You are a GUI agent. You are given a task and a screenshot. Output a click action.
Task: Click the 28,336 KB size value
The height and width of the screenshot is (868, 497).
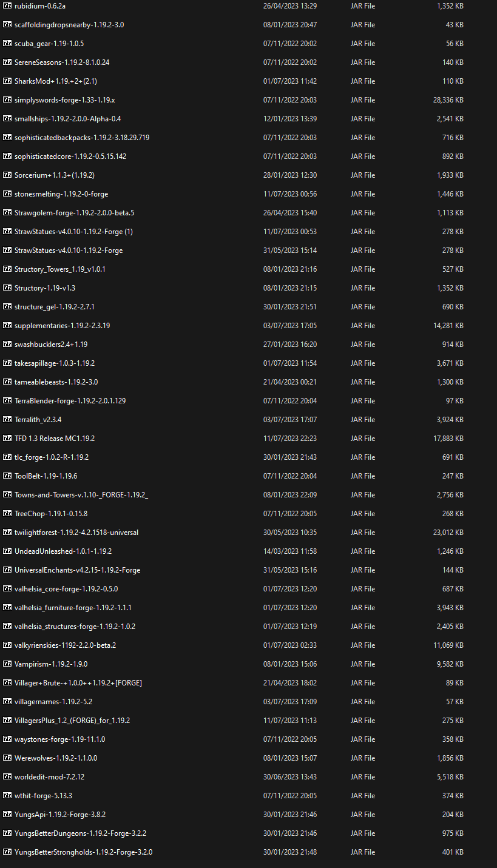[x=449, y=99]
